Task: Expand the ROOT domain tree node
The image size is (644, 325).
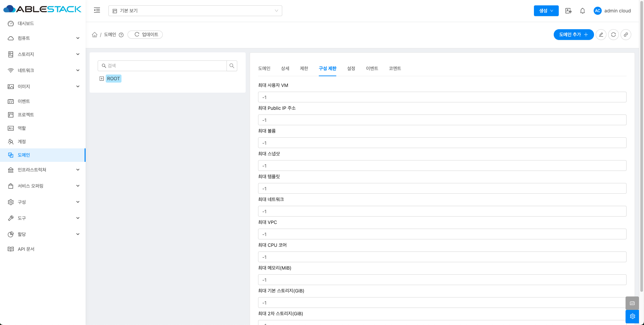Action: pyautogui.click(x=102, y=79)
